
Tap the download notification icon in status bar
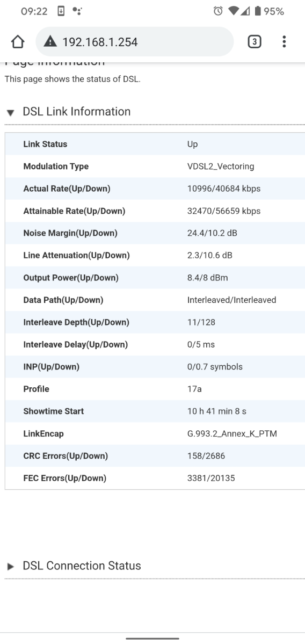click(x=61, y=11)
